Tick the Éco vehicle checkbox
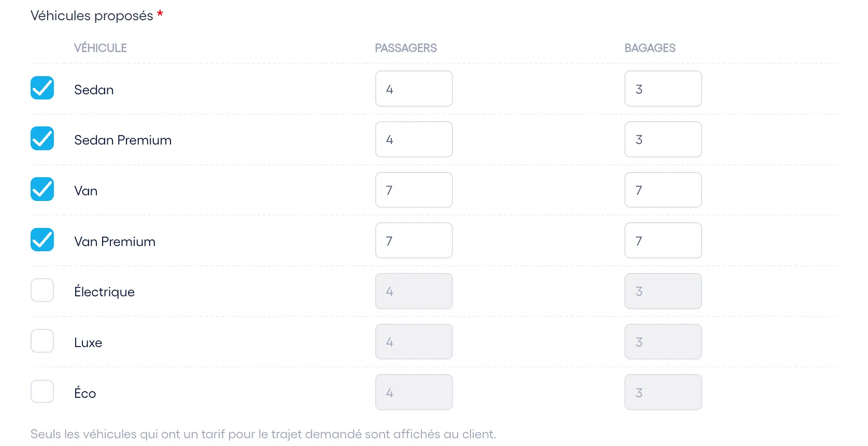 click(x=42, y=392)
